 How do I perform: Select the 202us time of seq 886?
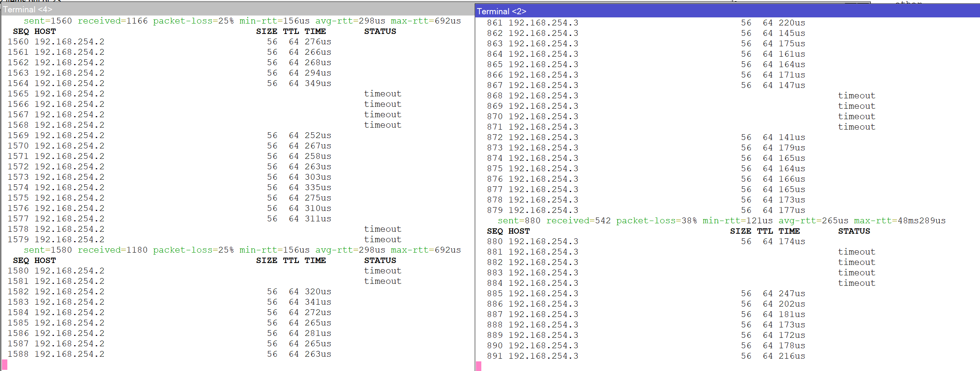pyautogui.click(x=792, y=304)
